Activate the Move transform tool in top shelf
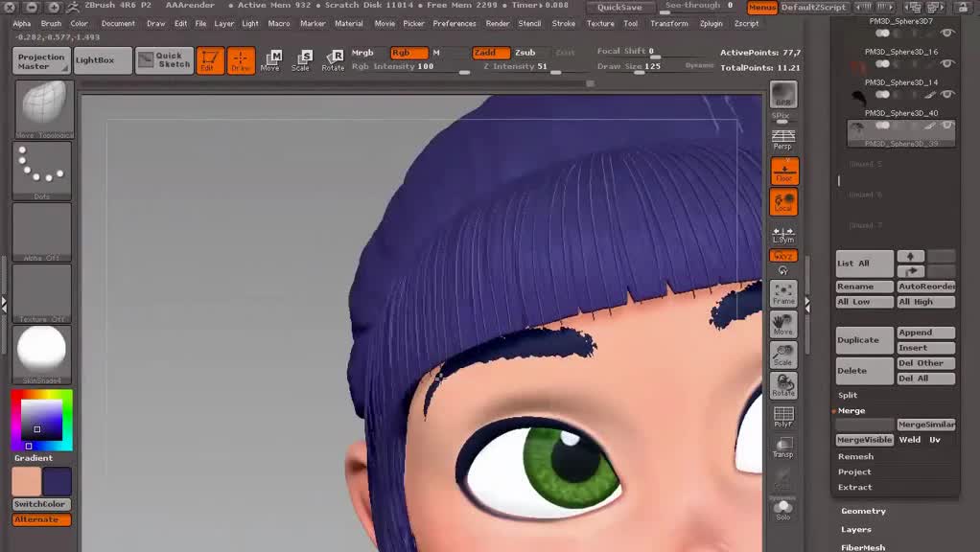Image resolution: width=980 pixels, height=552 pixels. (x=270, y=60)
